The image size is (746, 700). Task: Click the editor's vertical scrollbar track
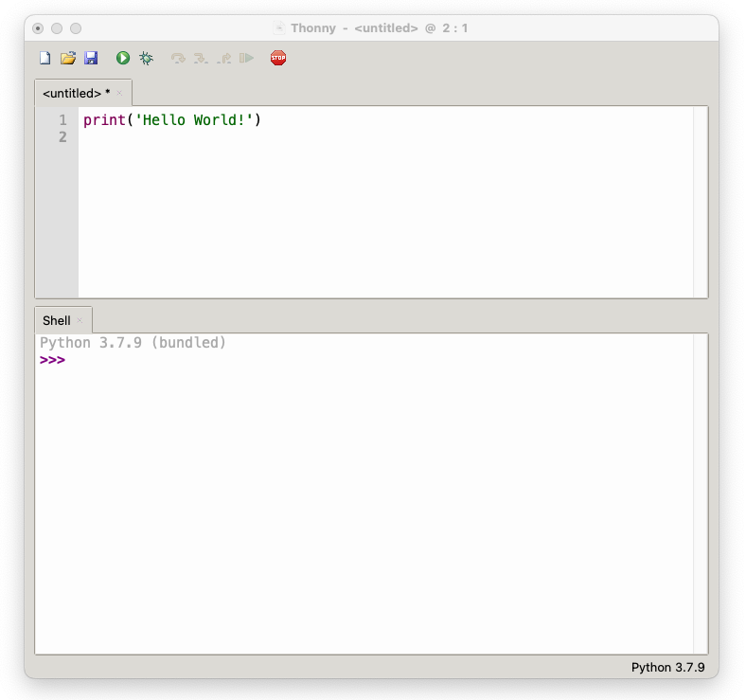[x=701, y=202]
